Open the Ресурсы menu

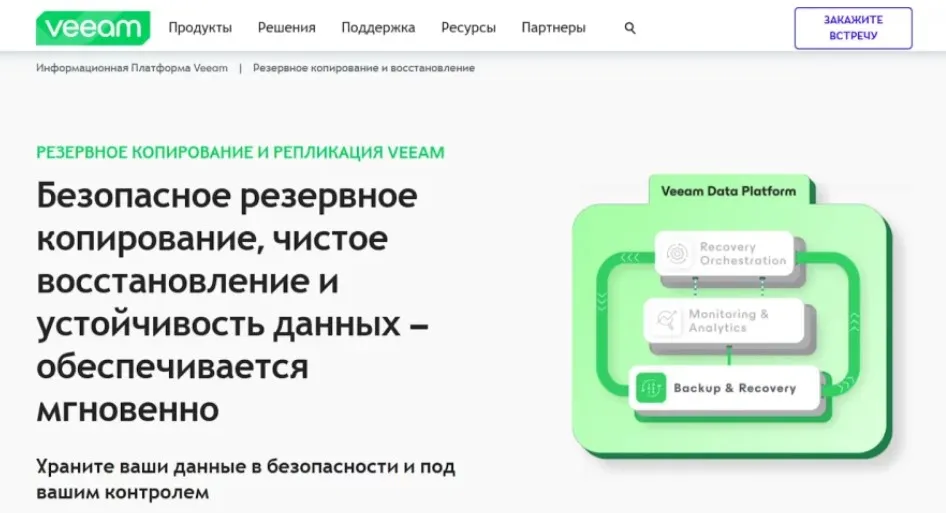(x=468, y=28)
